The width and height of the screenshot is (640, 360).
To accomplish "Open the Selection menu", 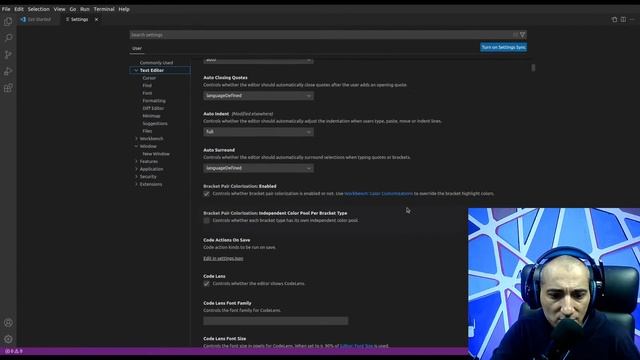I will point(38,9).
